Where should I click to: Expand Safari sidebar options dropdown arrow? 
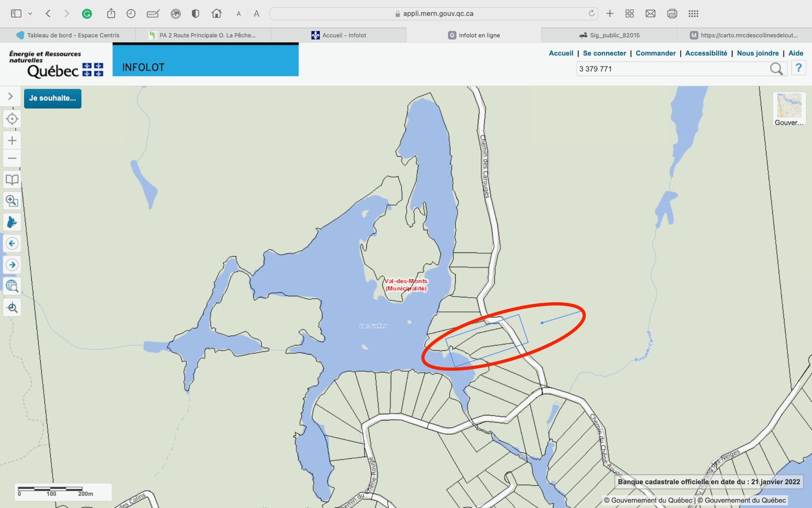30,14
